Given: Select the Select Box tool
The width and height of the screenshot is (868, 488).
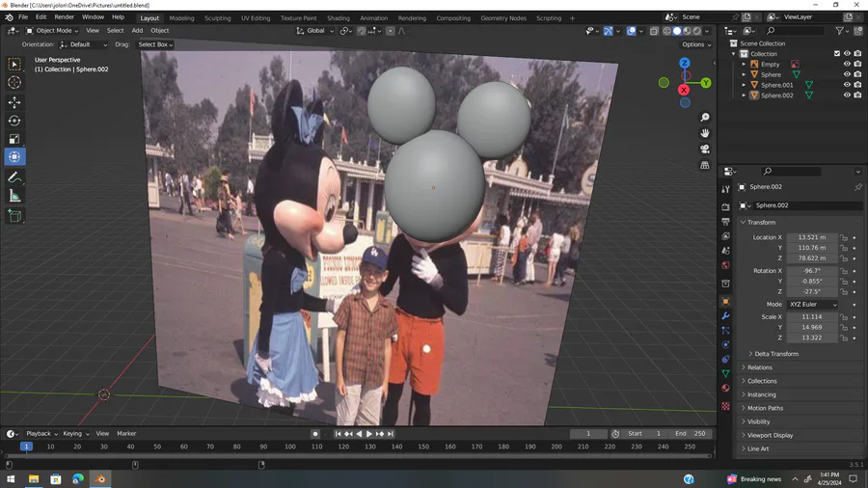Looking at the screenshot, I should click(x=14, y=65).
